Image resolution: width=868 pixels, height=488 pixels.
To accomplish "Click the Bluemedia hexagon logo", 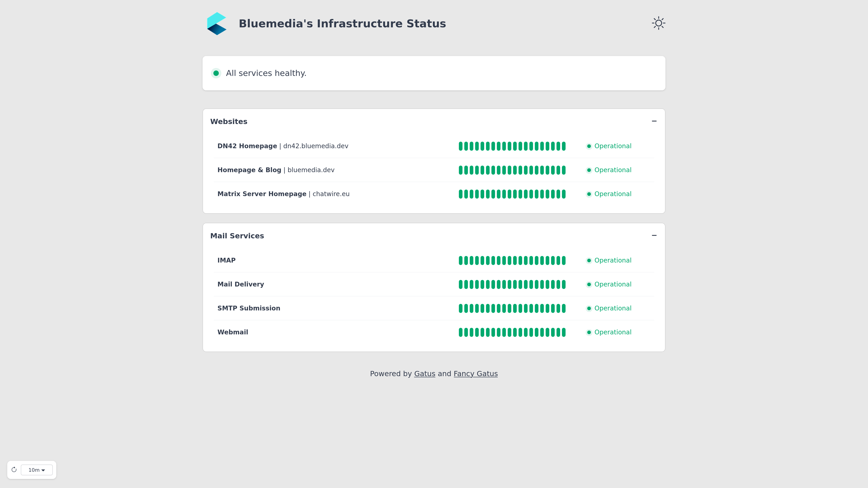I will tap(217, 23).
